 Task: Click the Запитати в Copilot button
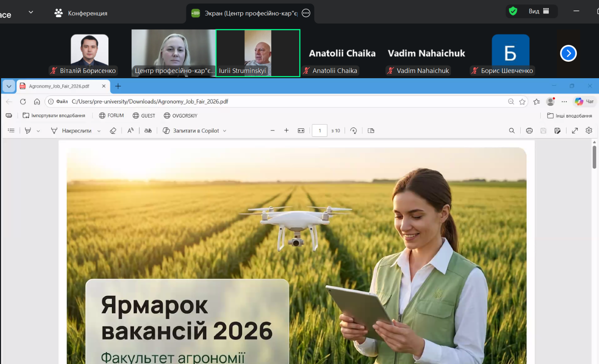tap(195, 131)
